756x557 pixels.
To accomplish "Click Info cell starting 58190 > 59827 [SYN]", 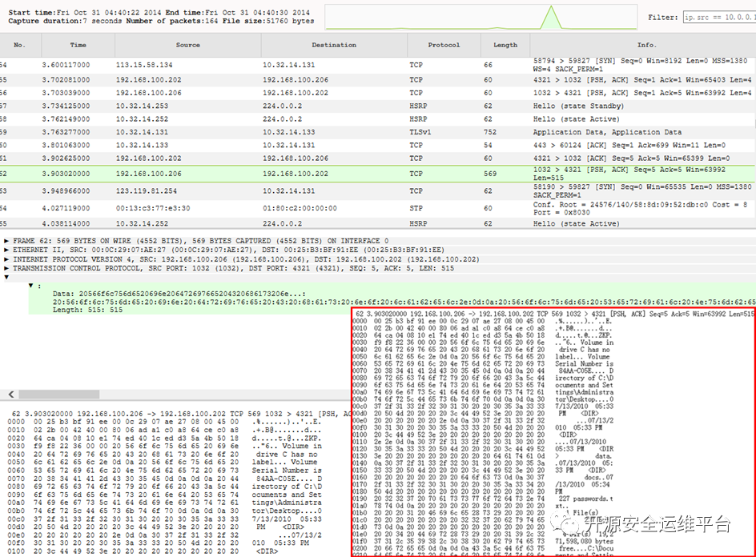I will [x=642, y=190].
